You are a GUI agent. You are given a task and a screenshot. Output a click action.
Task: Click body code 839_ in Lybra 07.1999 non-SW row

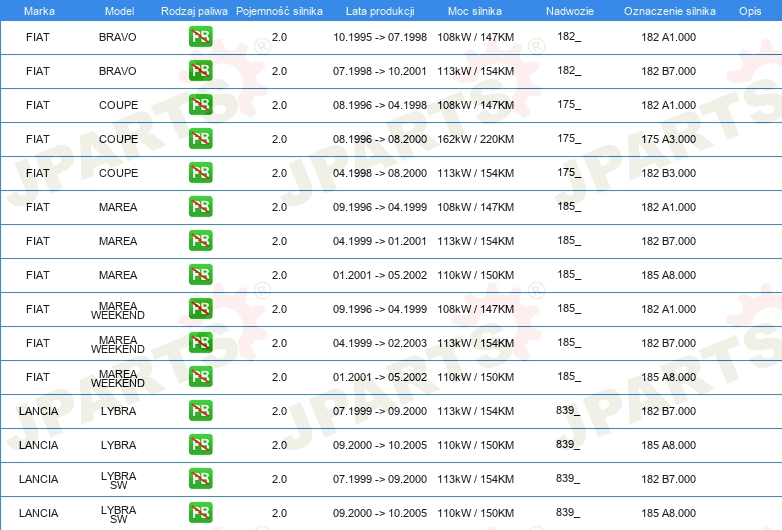568,410
